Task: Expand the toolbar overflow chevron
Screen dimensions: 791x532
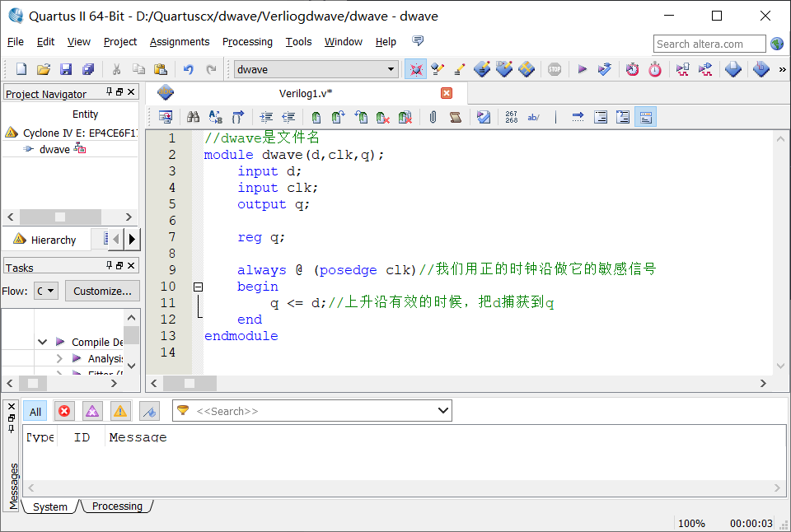Action: click(782, 69)
